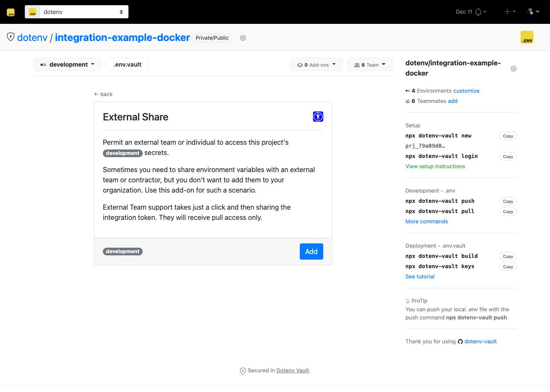Click the development badge in card footer
This screenshot has width=550, height=392.
[x=123, y=252]
